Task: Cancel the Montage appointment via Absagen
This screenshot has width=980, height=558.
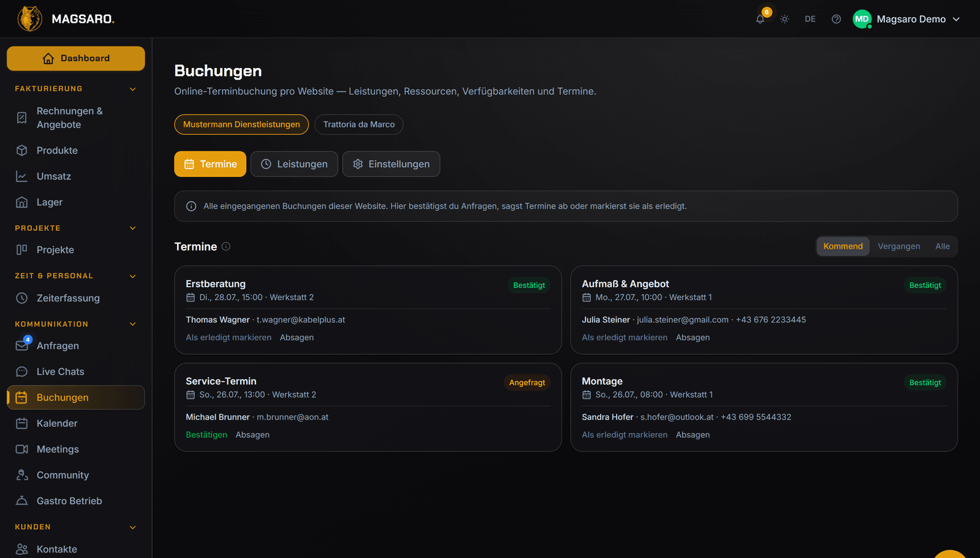Action: [x=693, y=435]
